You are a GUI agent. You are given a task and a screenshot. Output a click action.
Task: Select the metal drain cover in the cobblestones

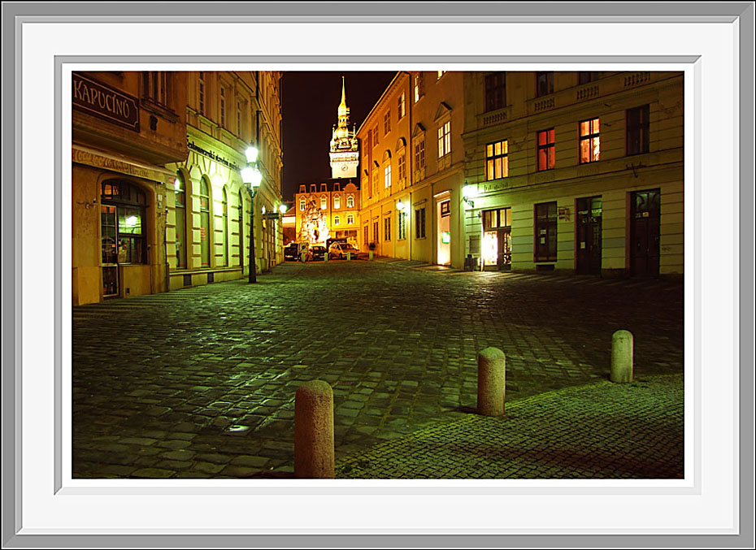pos(237,429)
